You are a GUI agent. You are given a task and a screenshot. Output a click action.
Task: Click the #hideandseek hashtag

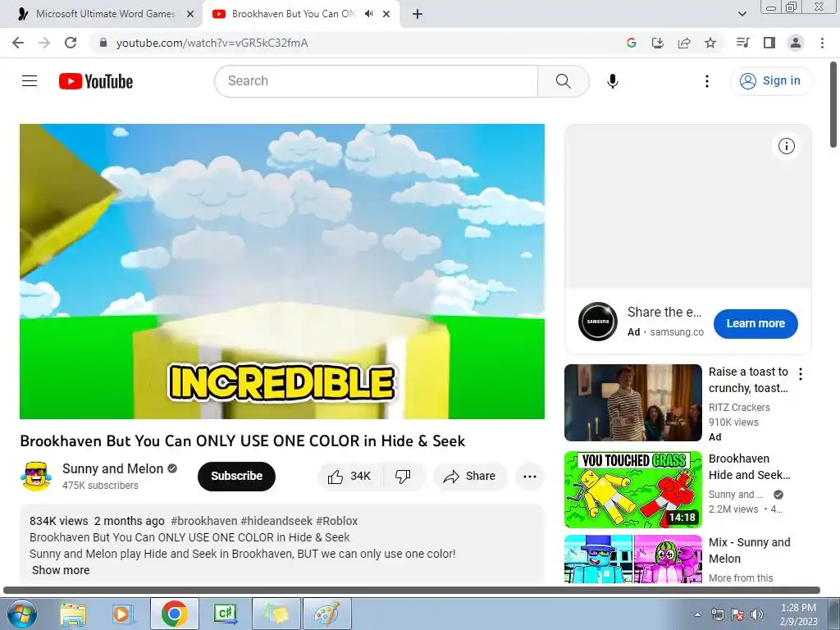pos(276,521)
